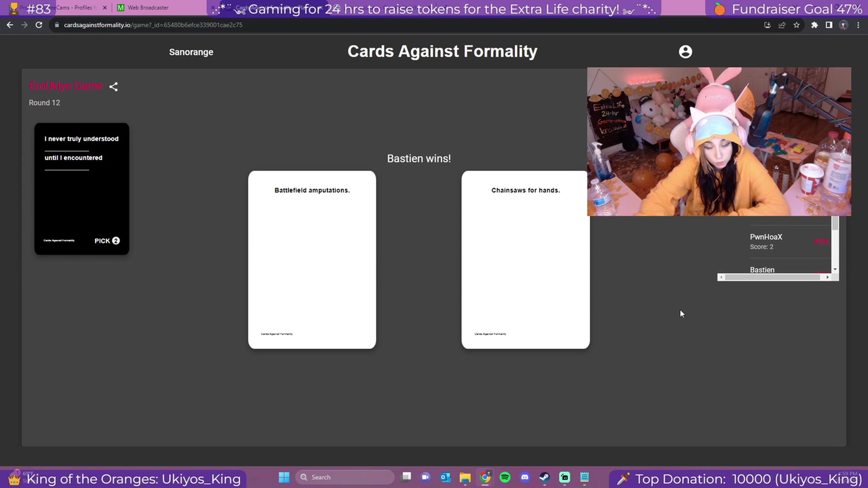Screen dimensions: 868x488
Task: Switch to Chrome in the taskbar
Action: [485, 477]
